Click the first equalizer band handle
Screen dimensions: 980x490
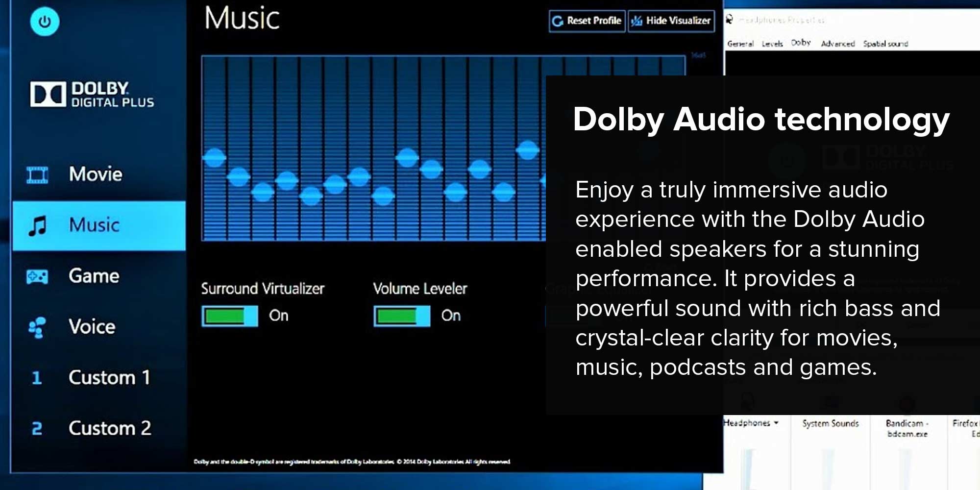tap(214, 158)
